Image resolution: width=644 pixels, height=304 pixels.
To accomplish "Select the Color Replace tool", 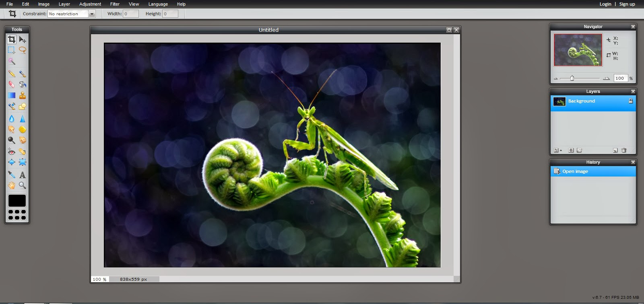I will [12, 106].
